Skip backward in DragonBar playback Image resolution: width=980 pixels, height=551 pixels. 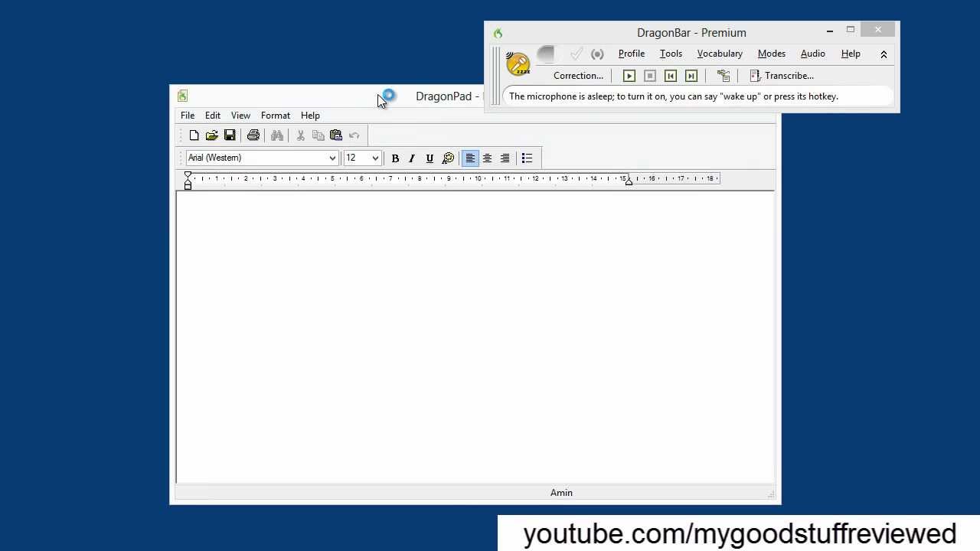[x=671, y=76]
